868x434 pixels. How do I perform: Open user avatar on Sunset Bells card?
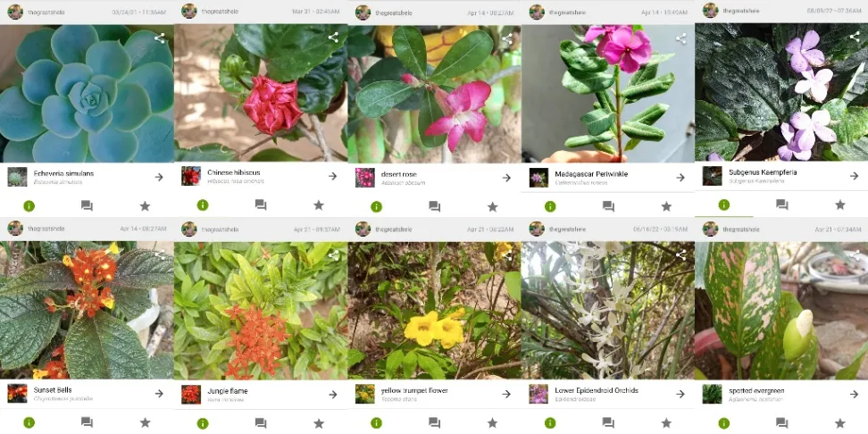15,228
